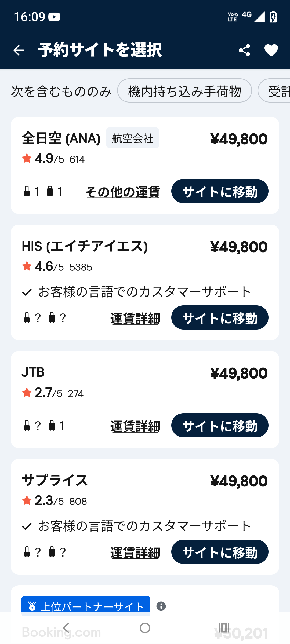This screenshot has height=644, width=290.
Task: Tap サイトに移動 for 全日空 (ANA)
Action: pyautogui.click(x=220, y=191)
